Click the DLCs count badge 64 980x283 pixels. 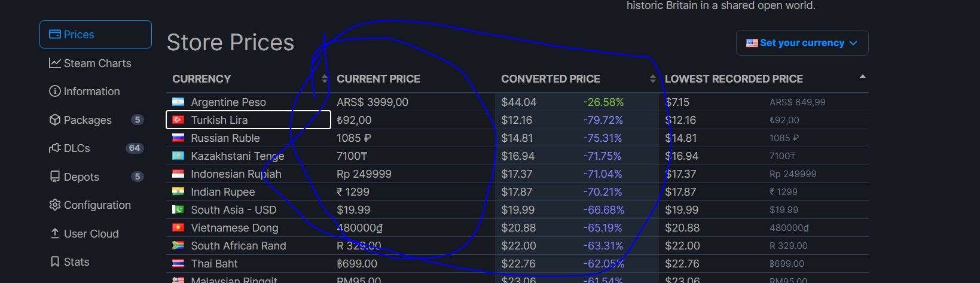coord(135,148)
